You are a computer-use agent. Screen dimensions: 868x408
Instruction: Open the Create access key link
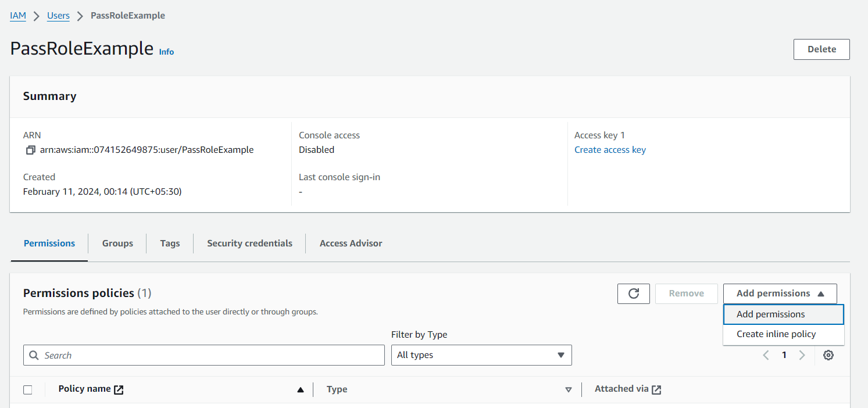click(609, 149)
